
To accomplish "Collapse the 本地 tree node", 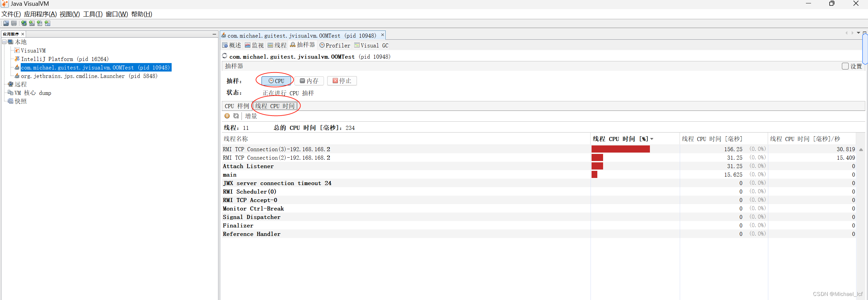I will click(4, 42).
